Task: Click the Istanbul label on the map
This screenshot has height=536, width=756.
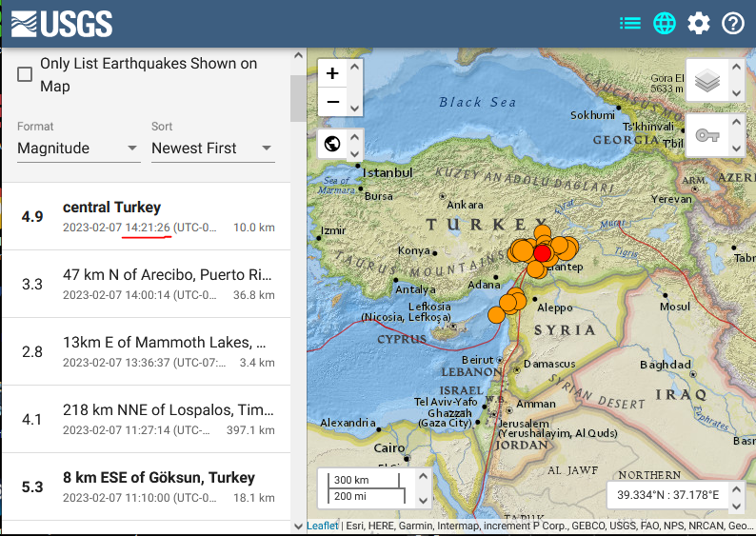Action: coord(388,172)
